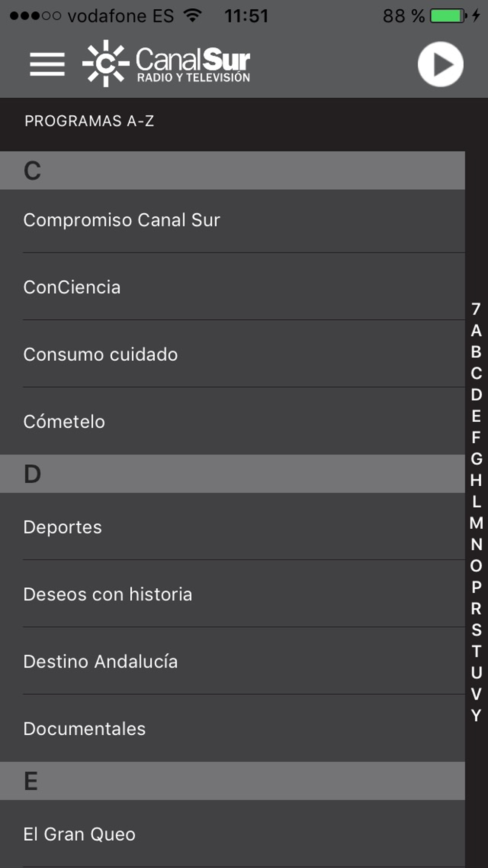Tap the battery status icon
Screen dimensions: 488x868
[x=448, y=16]
